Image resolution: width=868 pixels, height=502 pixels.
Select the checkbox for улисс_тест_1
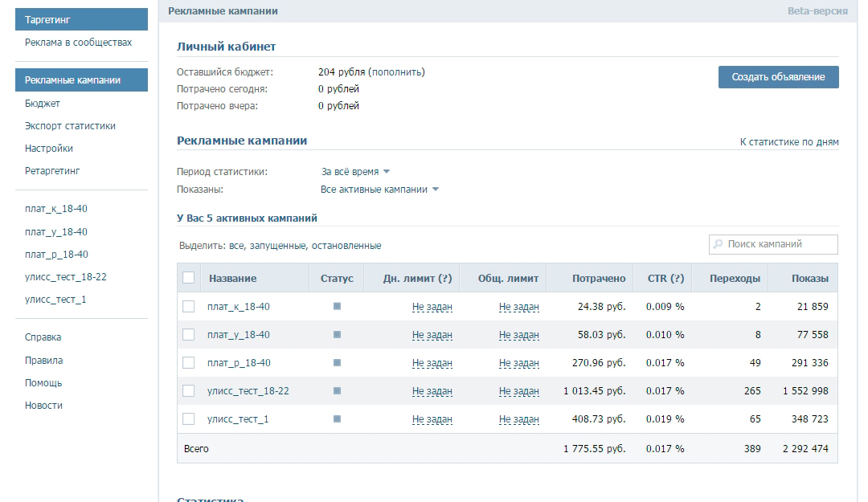tap(189, 418)
